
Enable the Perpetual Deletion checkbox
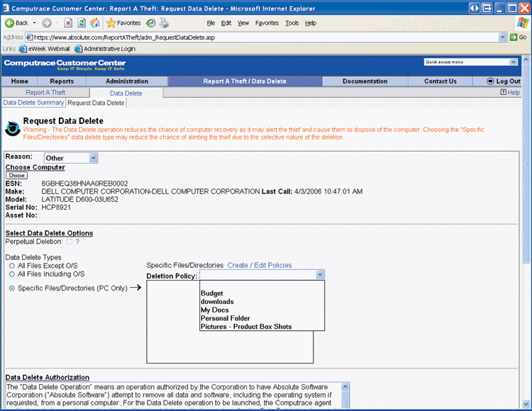click(x=70, y=242)
